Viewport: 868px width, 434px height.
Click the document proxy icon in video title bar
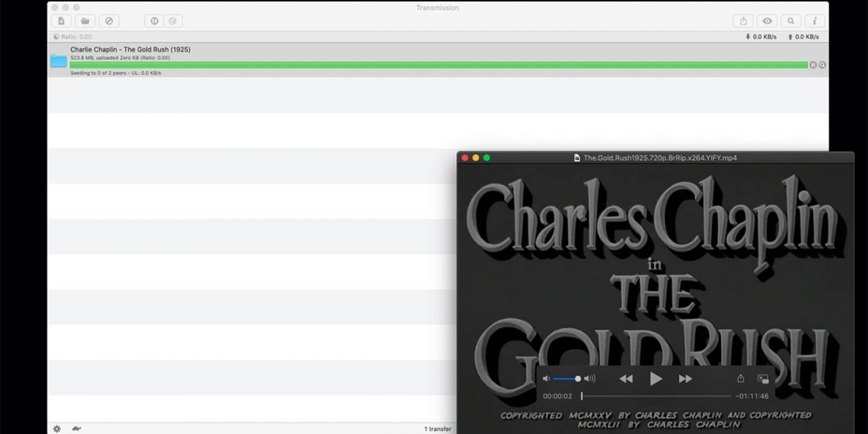click(577, 158)
